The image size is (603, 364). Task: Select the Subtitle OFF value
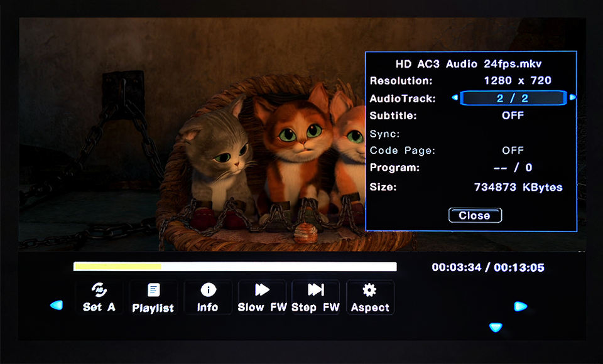coord(513,115)
